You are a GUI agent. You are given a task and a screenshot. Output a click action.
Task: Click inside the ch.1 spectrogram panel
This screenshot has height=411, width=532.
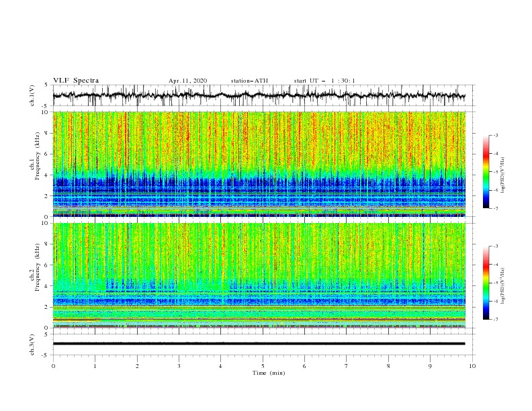(259, 164)
